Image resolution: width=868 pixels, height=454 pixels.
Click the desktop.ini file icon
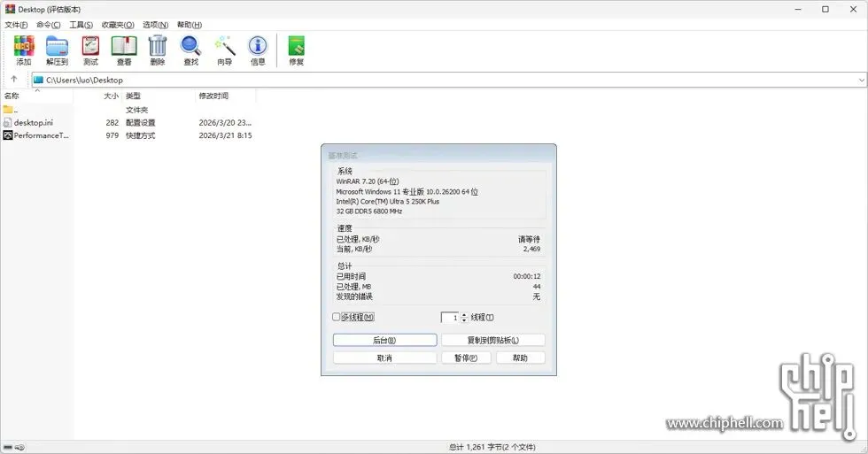tap(7, 122)
